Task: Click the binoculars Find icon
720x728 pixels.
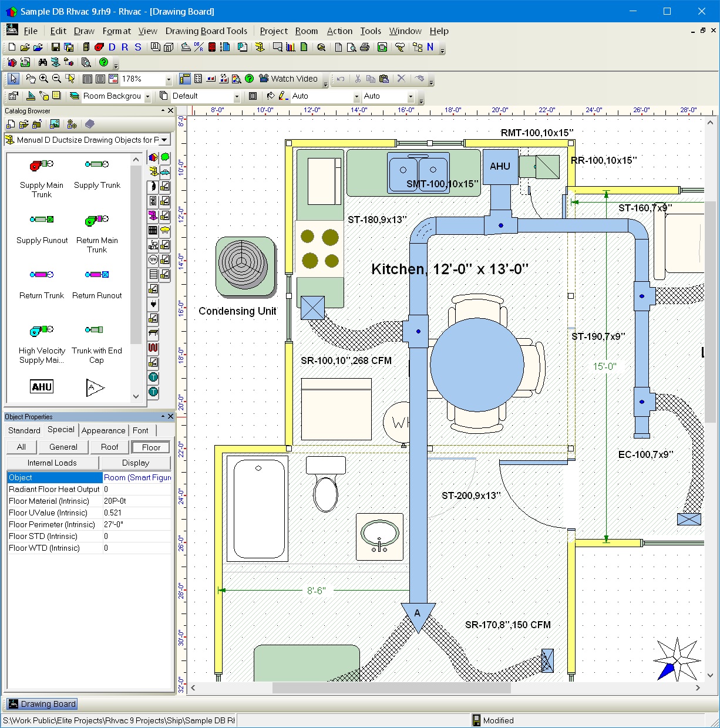Action: [42, 62]
